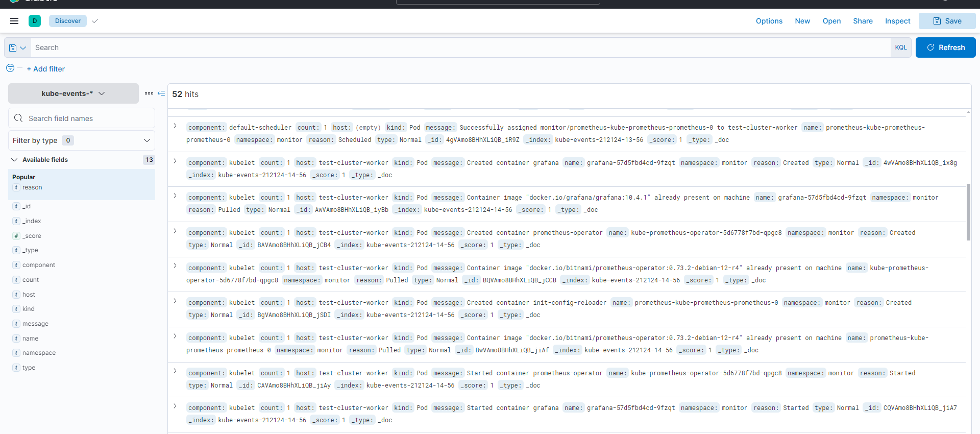The width and height of the screenshot is (980, 434).
Task: Open the kube-events-* index pattern dropdown
Action: pyautogui.click(x=73, y=93)
